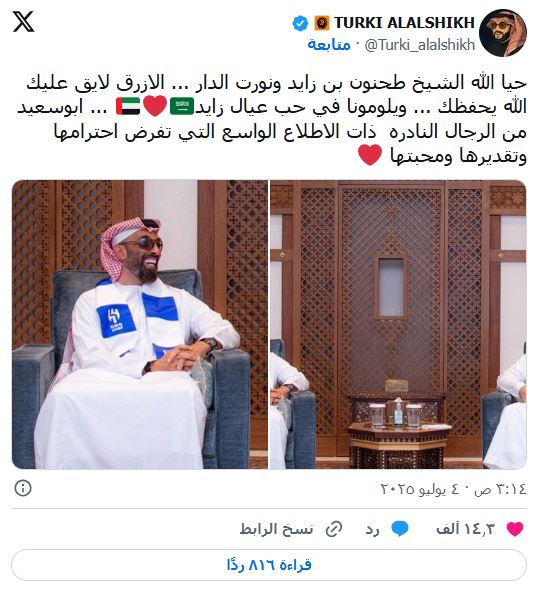Screen dimensions: 540x591
Task: Open the author's profile avatar
Action: [503, 33]
